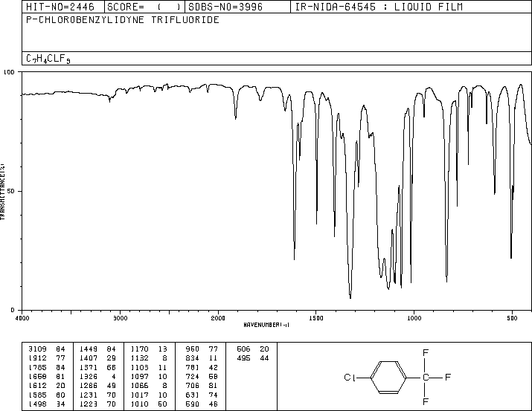Select the 606 peak in the last column

click(243, 349)
